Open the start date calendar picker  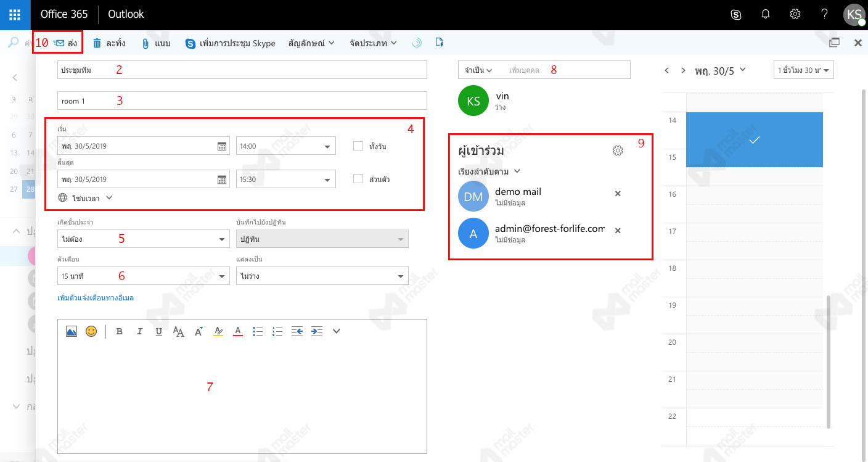222,146
